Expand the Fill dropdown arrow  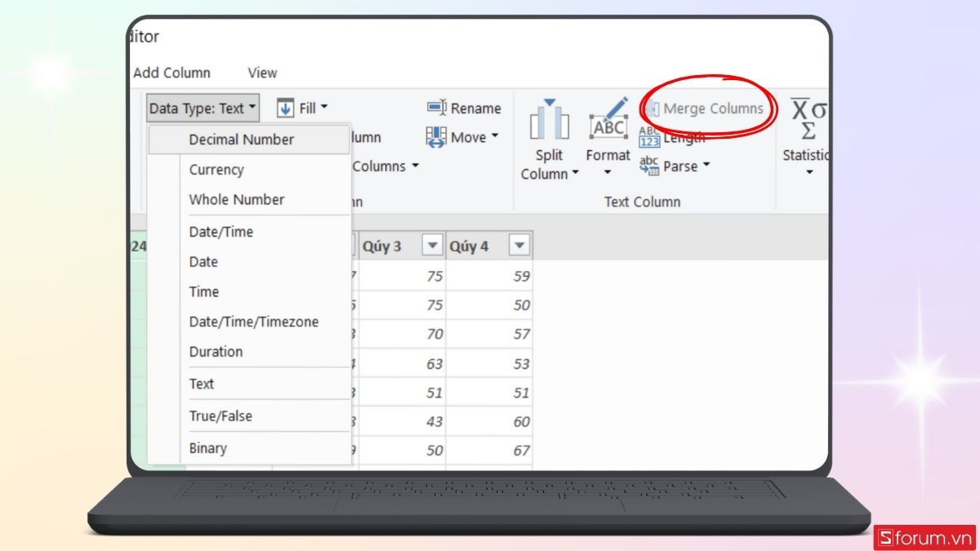[x=324, y=108]
